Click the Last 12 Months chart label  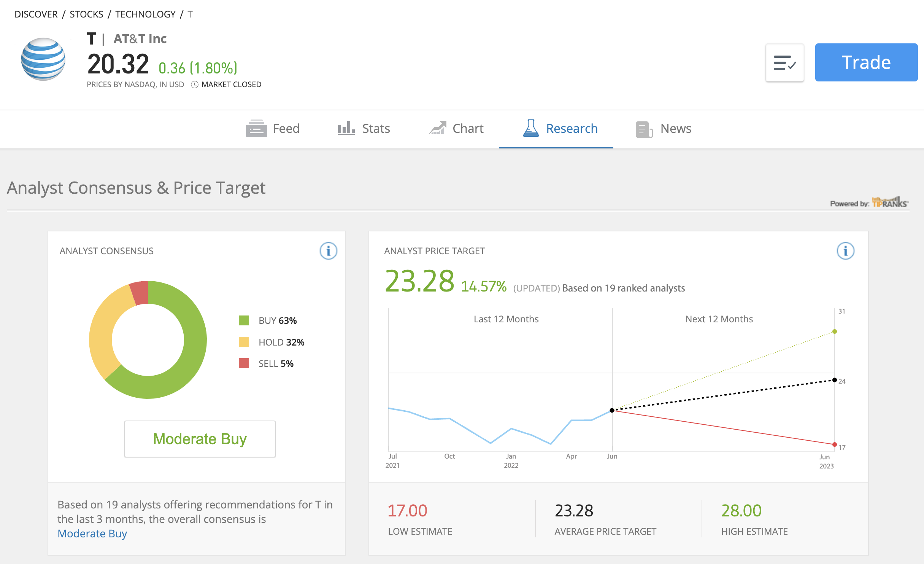[506, 319]
